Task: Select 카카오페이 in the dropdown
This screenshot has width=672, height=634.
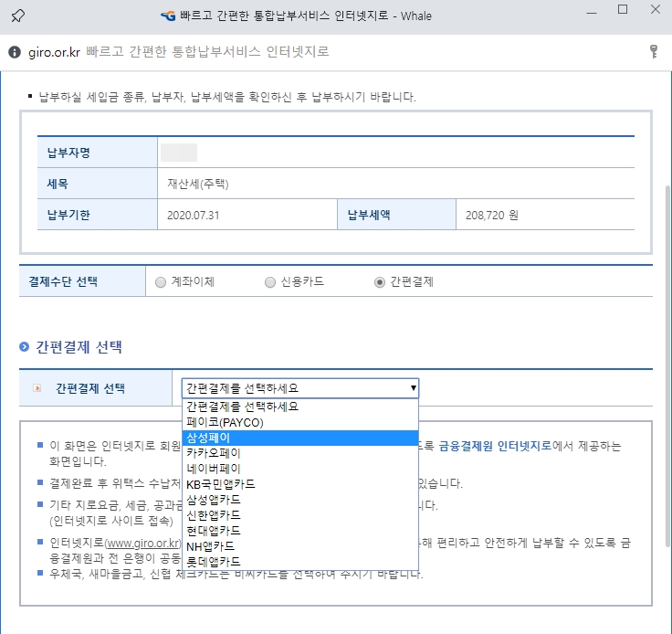Action: (300, 453)
